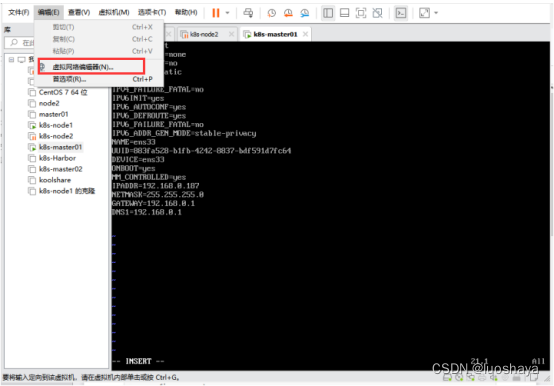The image size is (554, 386).
Task: Click the full screen mode icon
Action: [x=361, y=13]
